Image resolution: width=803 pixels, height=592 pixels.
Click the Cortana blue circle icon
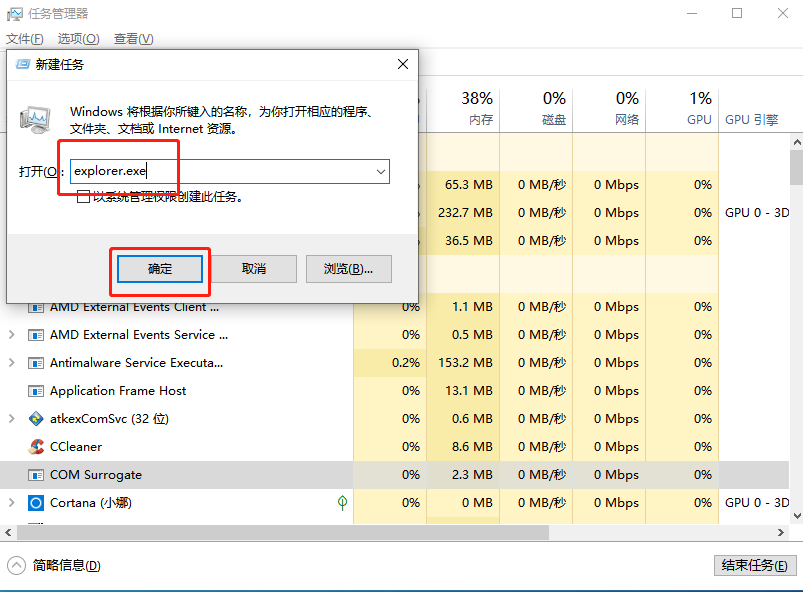[36, 503]
